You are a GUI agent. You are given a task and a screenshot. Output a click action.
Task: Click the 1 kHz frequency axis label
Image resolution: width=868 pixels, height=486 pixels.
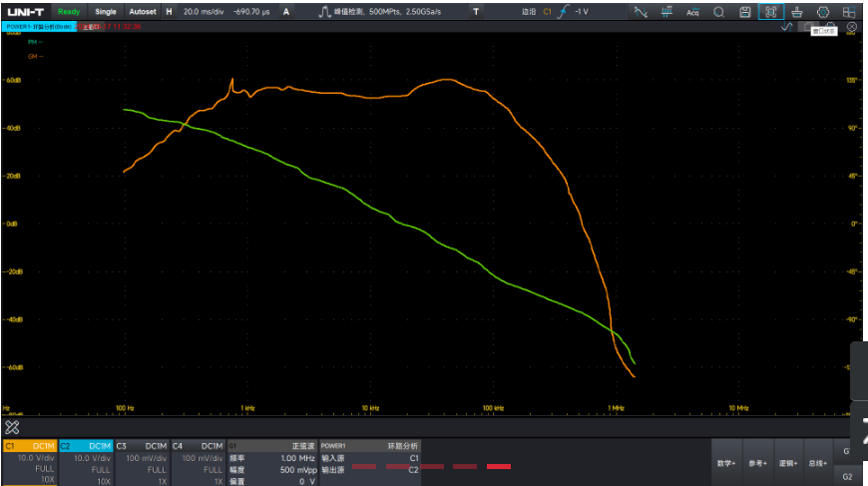pos(247,408)
